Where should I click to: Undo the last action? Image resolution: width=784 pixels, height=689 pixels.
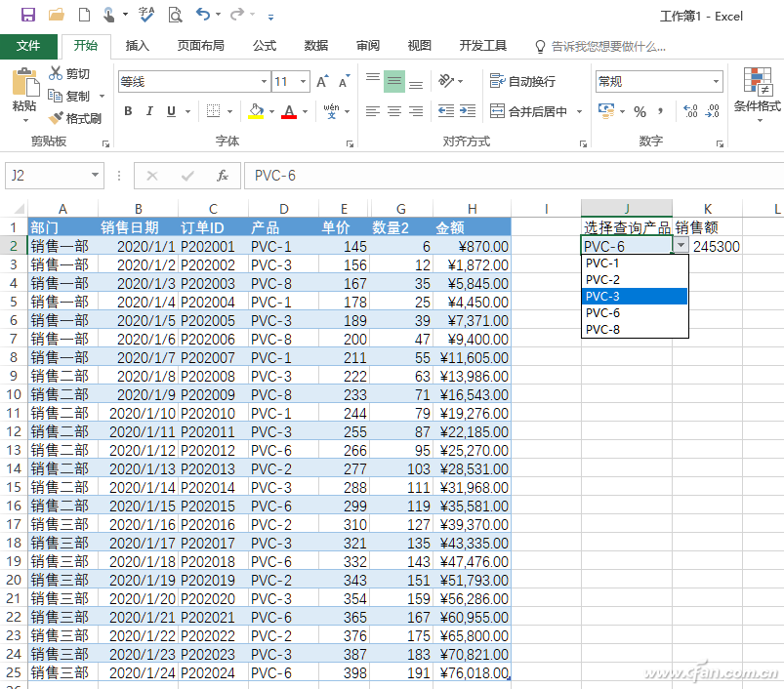(202, 14)
